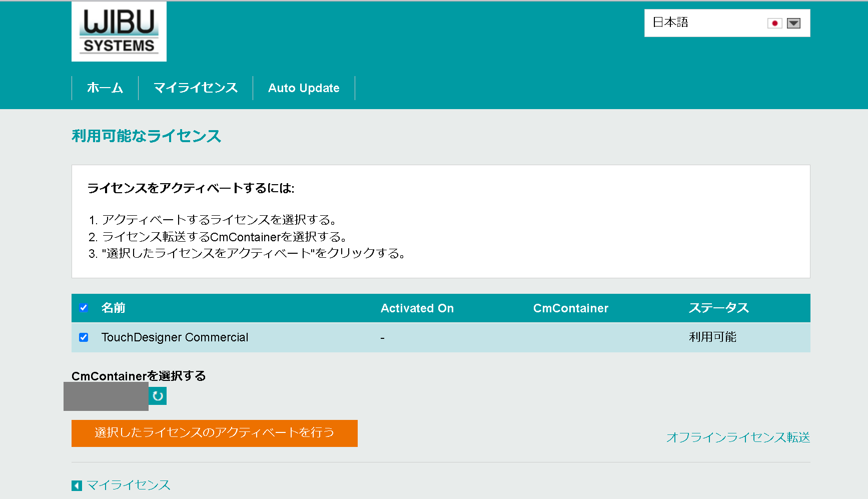Uncheck the TouchDesigner Commercial checkbox

click(x=84, y=337)
